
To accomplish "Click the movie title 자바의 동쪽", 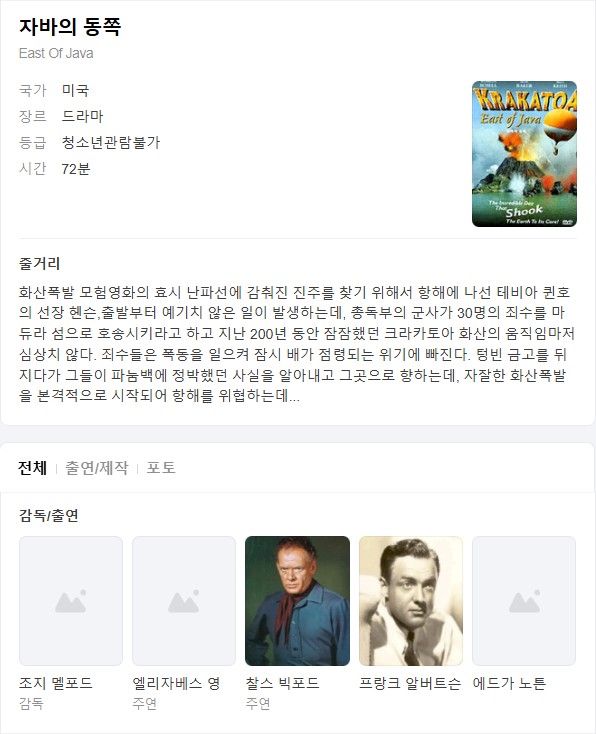I will (x=70, y=26).
